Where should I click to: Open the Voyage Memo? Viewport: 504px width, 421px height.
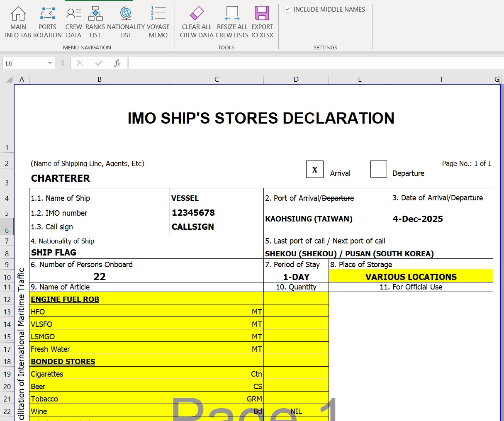coord(158,22)
